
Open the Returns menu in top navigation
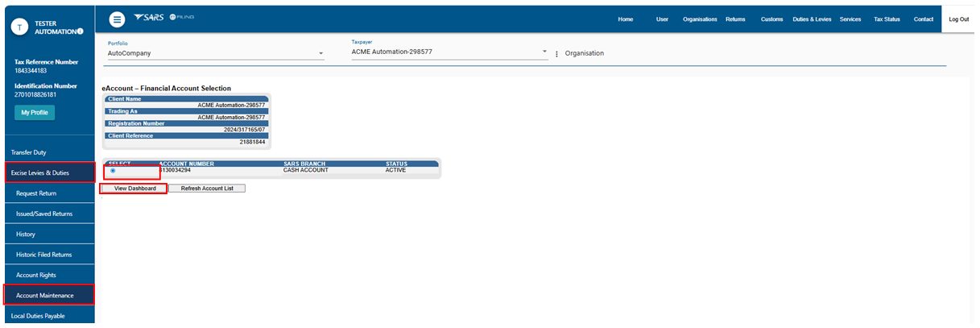point(734,19)
